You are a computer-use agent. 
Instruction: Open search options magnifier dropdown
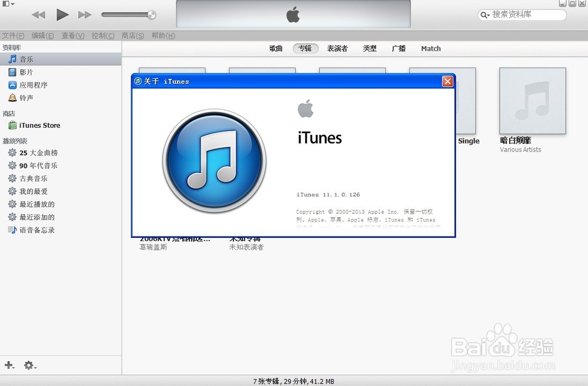coord(485,15)
